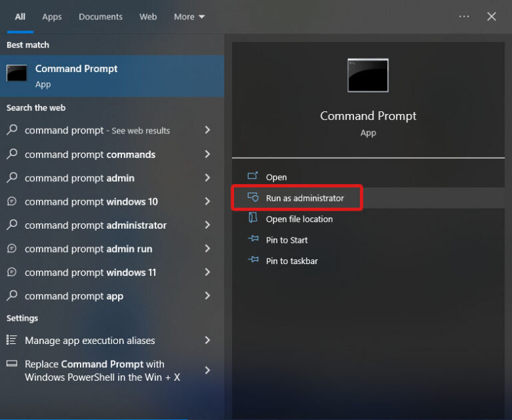Viewport: 512px width, 420px height.
Task: Click the Open file location folder icon
Action: point(253,219)
